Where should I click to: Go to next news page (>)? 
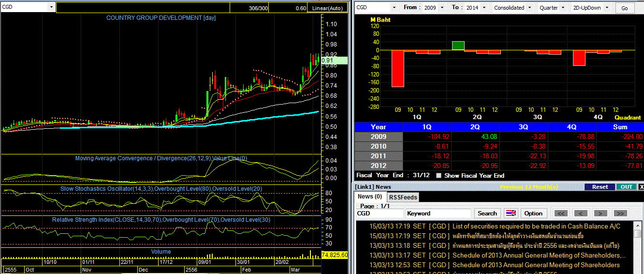(x=600, y=213)
